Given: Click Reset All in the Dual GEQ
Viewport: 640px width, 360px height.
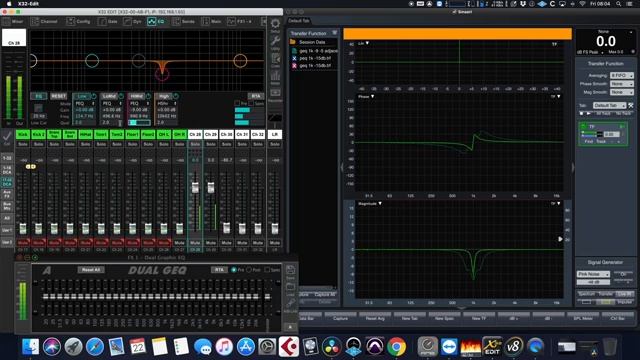Looking at the screenshot, I should pyautogui.click(x=91, y=270).
